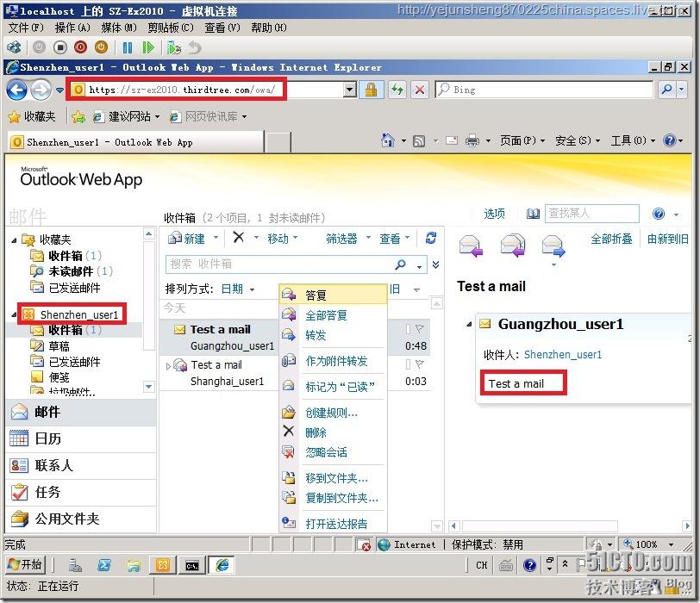Image resolution: width=700 pixels, height=603 pixels.
Task: Expand the Shanghai_user1 conversation
Action: [168, 366]
